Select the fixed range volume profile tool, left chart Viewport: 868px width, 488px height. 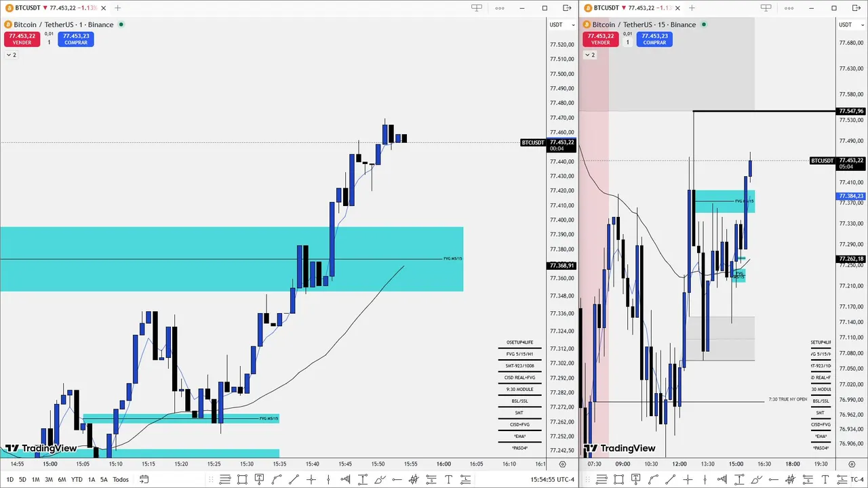tap(346, 479)
